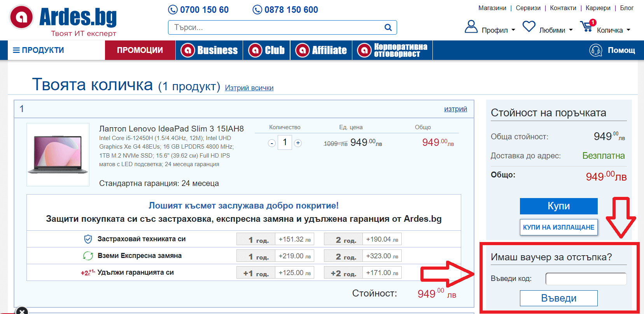This screenshot has height=314, width=644.
Task: Open the ПРОДУКТИ hamburger menu
Action: pos(38,50)
